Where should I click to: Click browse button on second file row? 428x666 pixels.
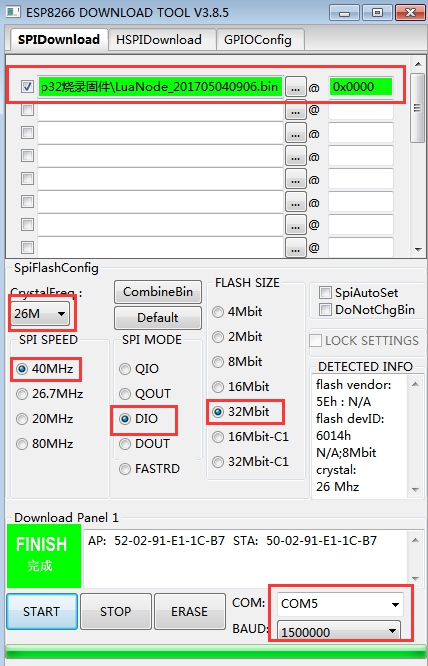coord(296,110)
